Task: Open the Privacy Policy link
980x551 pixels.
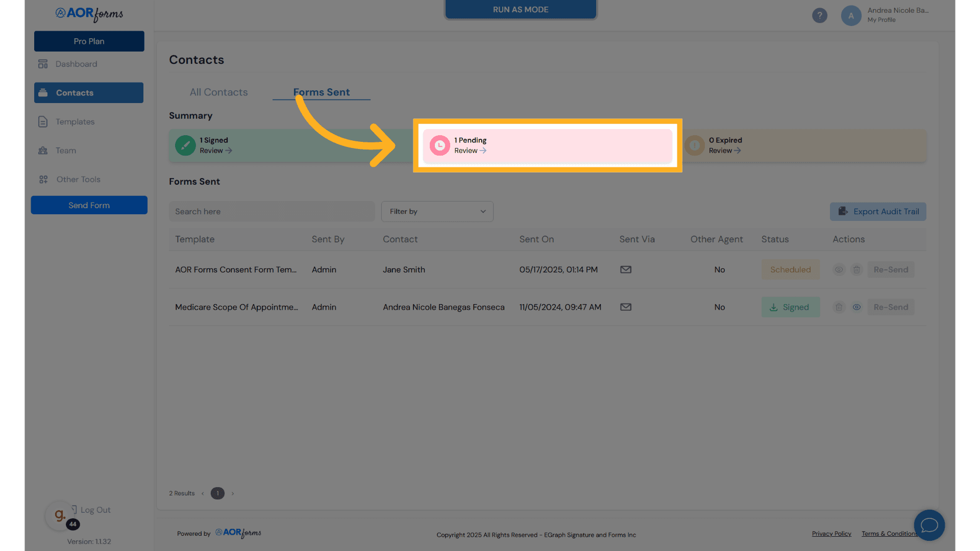Action: pyautogui.click(x=831, y=534)
